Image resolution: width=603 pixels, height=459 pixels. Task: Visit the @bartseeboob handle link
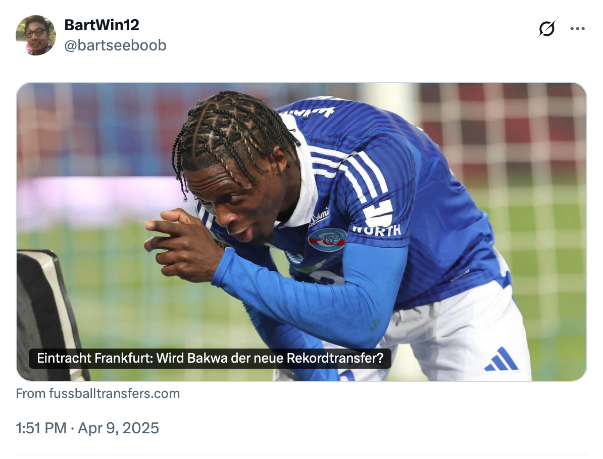pos(115,45)
